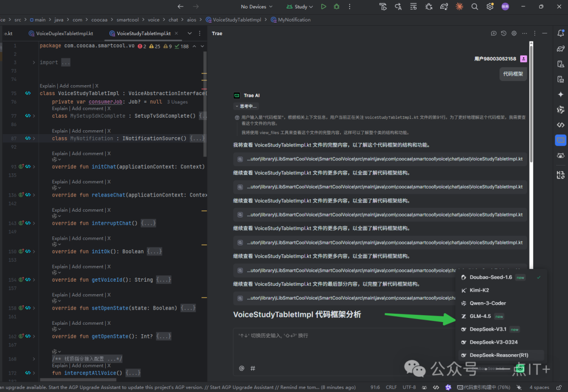Image resolution: width=568 pixels, height=392 pixels.
Task: Click the aios breadcrumb segment
Action: coord(191,19)
